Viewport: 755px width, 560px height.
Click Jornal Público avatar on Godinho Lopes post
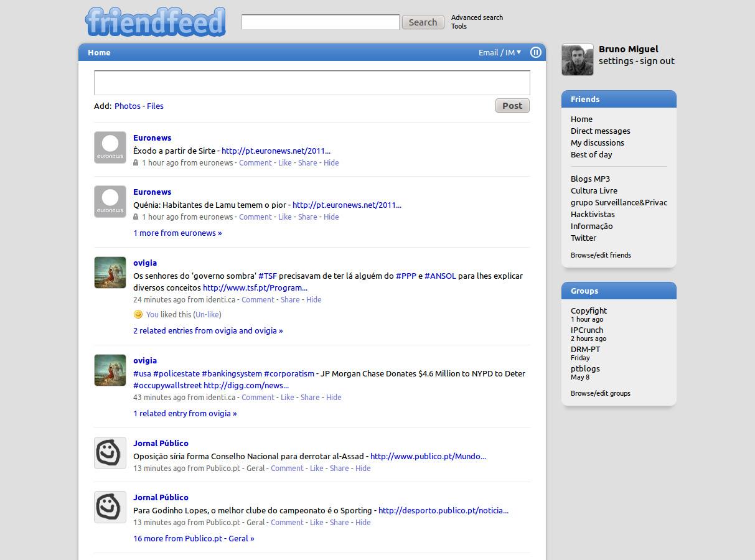pyautogui.click(x=110, y=507)
